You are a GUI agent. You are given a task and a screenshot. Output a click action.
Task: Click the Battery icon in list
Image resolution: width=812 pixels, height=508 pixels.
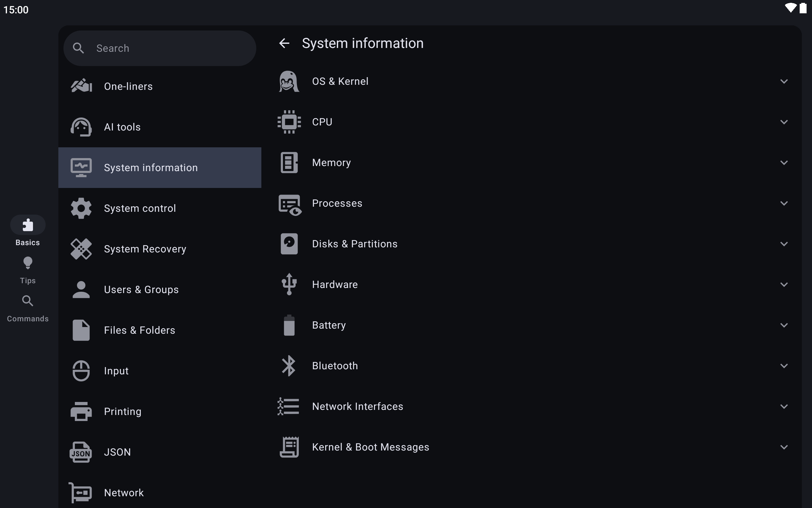pyautogui.click(x=289, y=325)
